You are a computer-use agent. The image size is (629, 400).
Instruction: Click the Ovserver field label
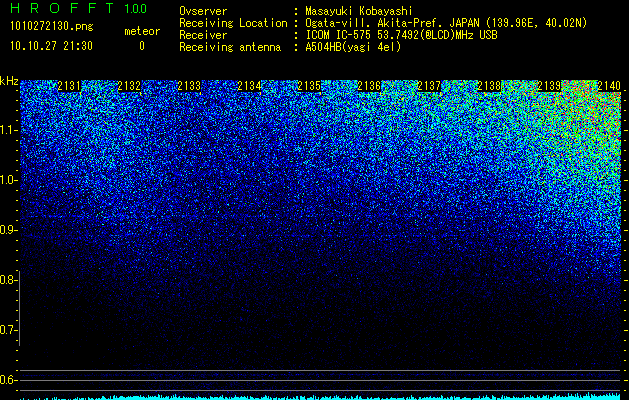click(203, 11)
